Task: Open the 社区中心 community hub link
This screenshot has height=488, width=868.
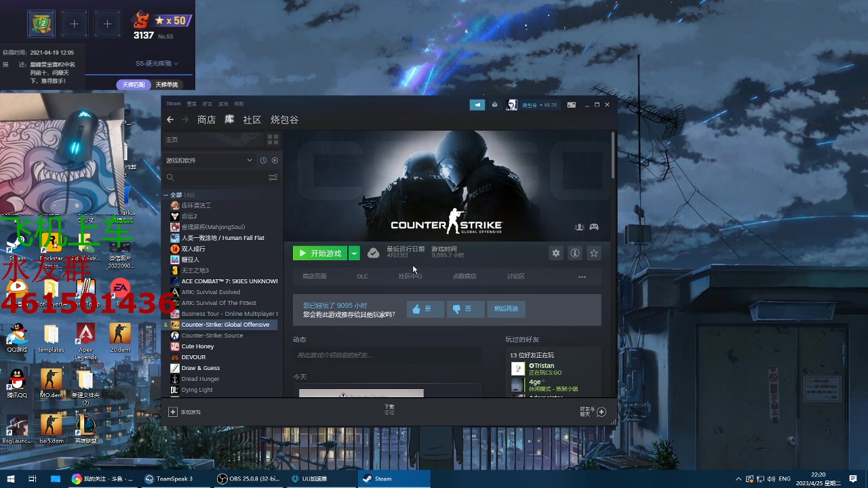Action: [410, 277]
